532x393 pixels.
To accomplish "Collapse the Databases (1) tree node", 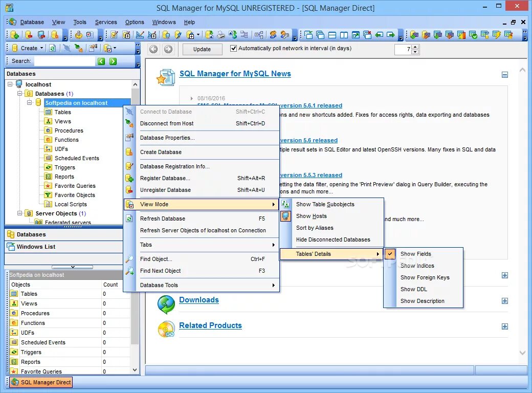I will (x=19, y=93).
